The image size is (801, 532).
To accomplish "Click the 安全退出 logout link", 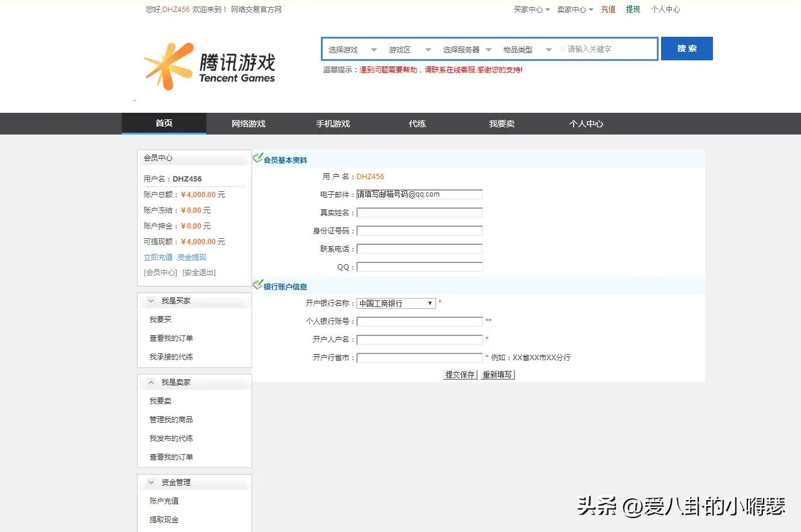I will [x=198, y=272].
